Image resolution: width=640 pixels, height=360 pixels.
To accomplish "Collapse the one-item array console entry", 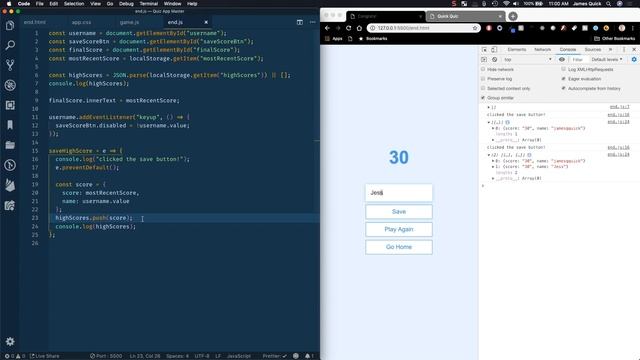I will 489,122.
